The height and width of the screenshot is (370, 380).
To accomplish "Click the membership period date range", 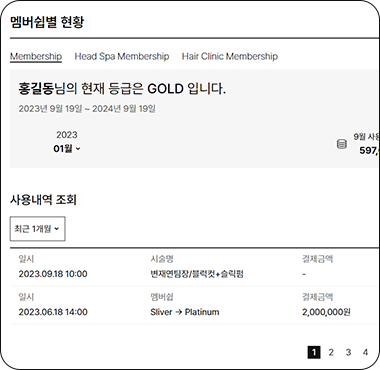I will pos(87,109).
